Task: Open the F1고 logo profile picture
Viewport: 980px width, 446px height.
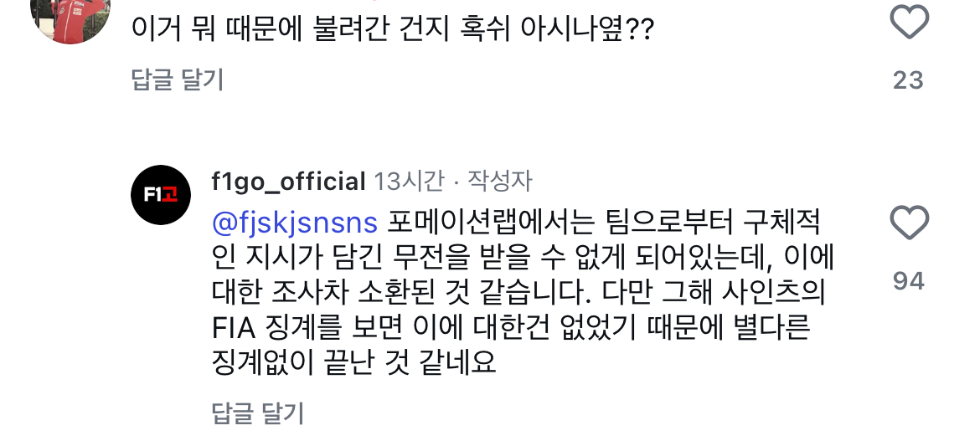Action: (162, 195)
